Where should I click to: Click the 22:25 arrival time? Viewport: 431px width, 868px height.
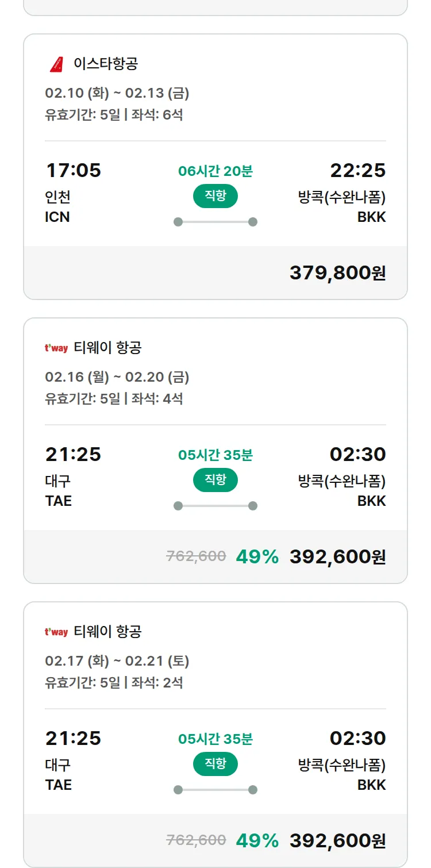tap(357, 170)
